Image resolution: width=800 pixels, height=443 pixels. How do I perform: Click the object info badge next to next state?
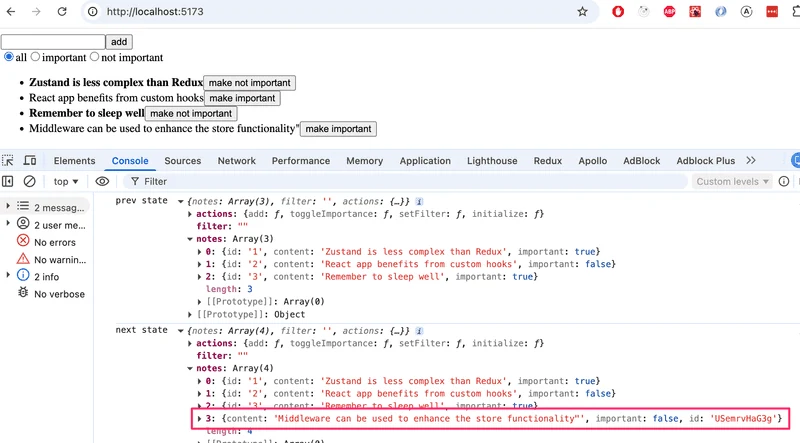click(419, 331)
